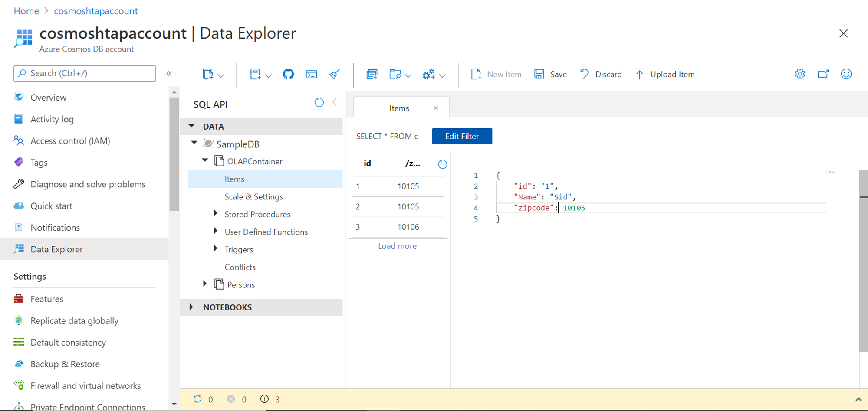
Task: Expand the Persons container
Action: click(205, 284)
